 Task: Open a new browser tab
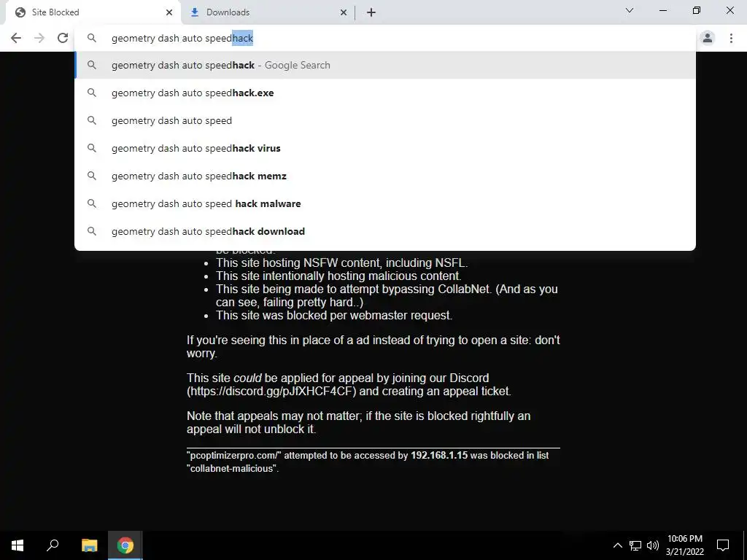pyautogui.click(x=371, y=12)
